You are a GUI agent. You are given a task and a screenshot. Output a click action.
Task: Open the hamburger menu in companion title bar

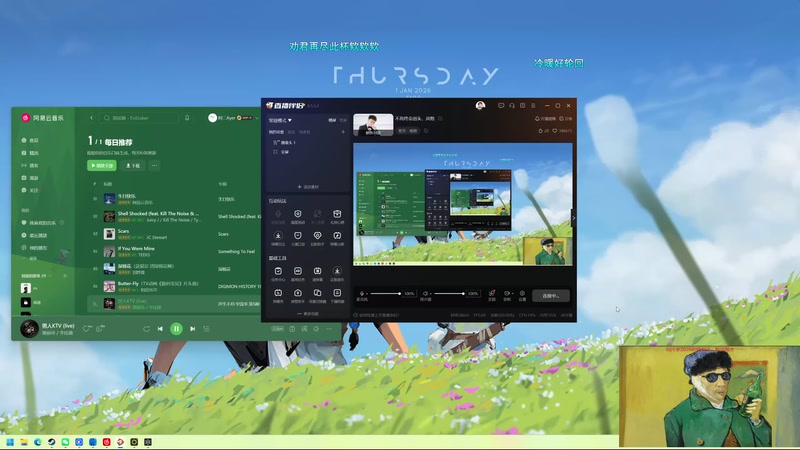(533, 106)
